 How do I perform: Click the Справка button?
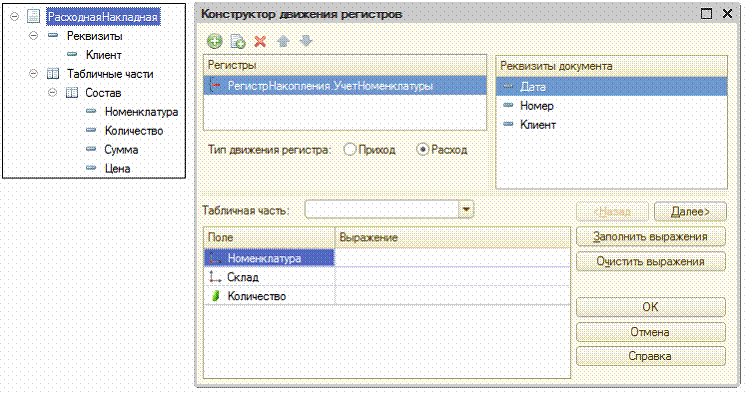click(651, 356)
